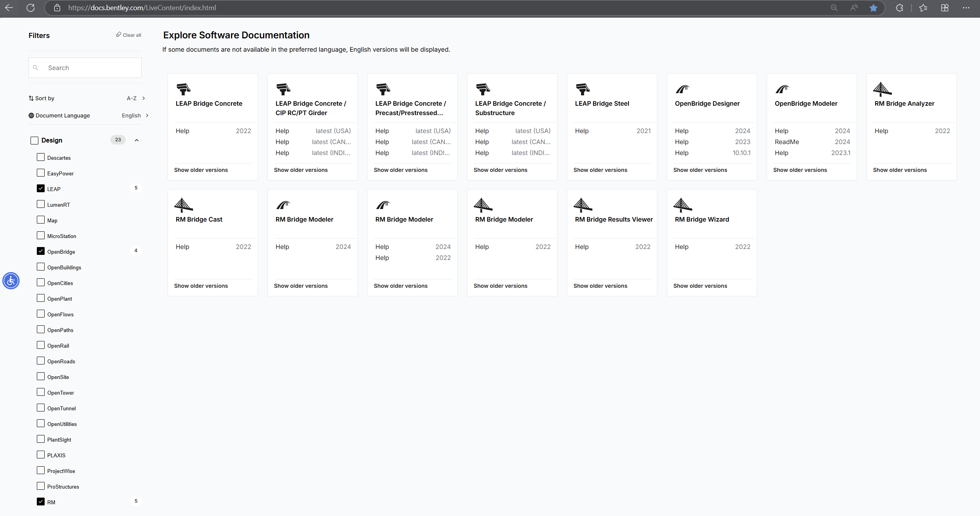Open RM Bridge Analyzer Help 2022

(912, 131)
